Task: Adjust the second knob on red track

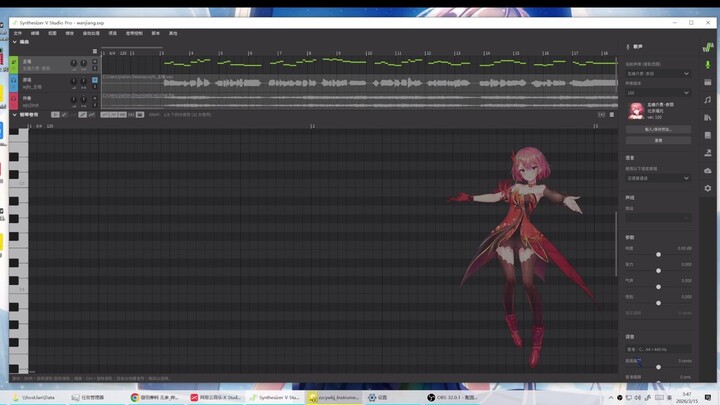Action: [84, 100]
